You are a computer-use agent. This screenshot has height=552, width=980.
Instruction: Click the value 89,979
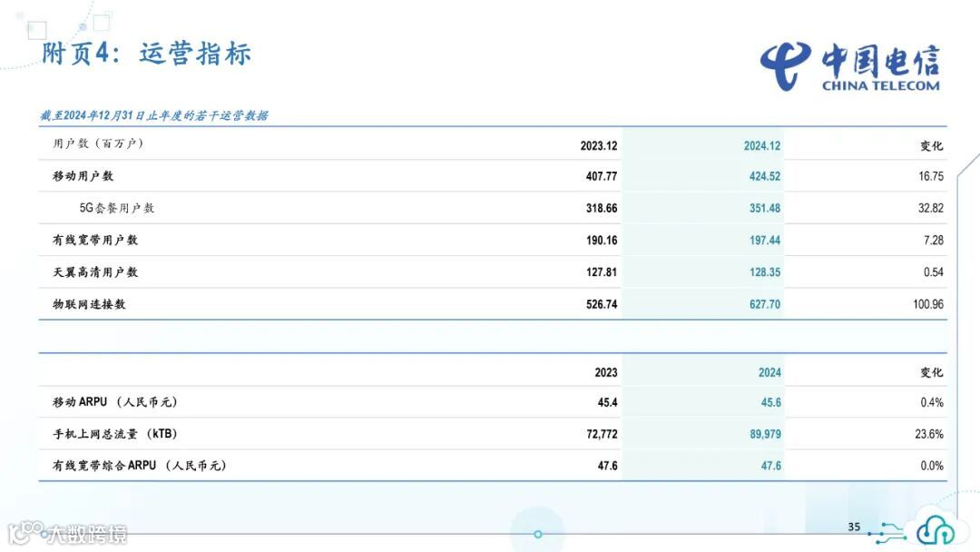click(x=765, y=435)
